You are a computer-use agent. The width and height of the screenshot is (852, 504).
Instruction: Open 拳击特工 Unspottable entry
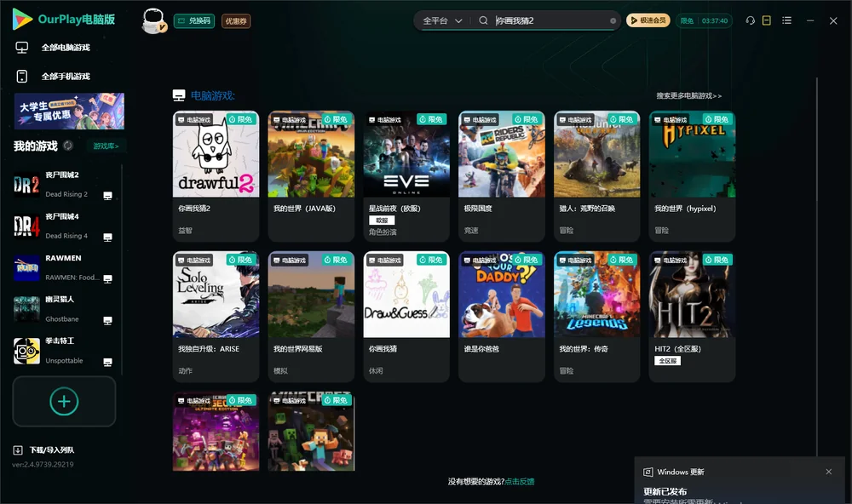[64, 351]
